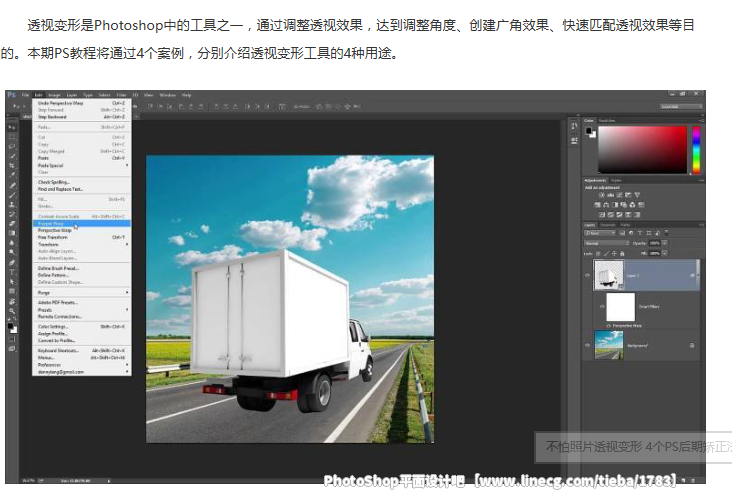Screen dimensions: 732x500
Task: Select the Lasso tool
Action: 12,146
